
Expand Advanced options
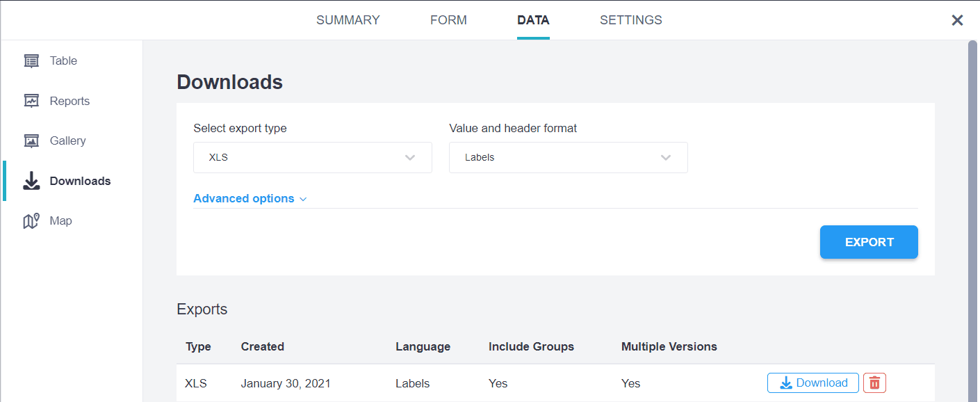coord(250,199)
